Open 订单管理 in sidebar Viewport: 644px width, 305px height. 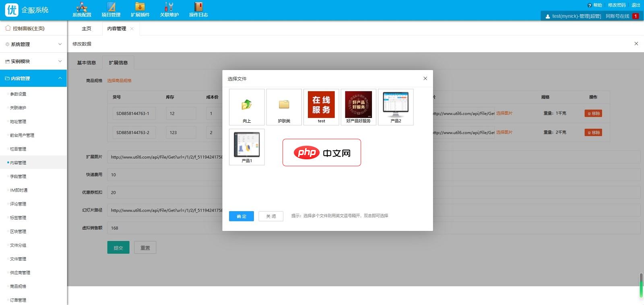point(18,300)
